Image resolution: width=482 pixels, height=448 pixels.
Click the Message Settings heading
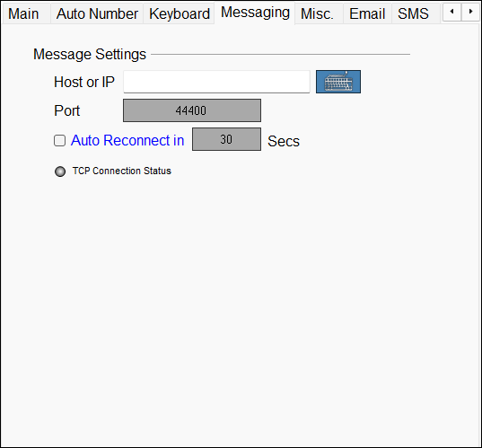(90, 55)
